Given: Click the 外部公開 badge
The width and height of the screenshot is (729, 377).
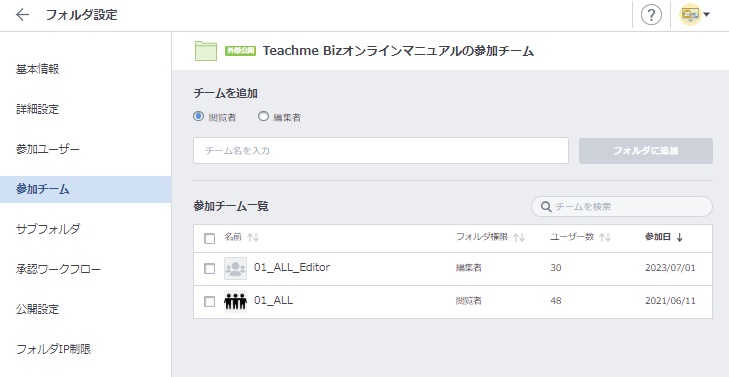Looking at the screenshot, I should [x=241, y=51].
